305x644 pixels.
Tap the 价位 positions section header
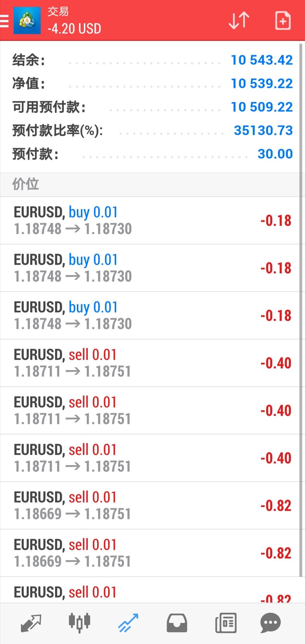tap(25, 184)
